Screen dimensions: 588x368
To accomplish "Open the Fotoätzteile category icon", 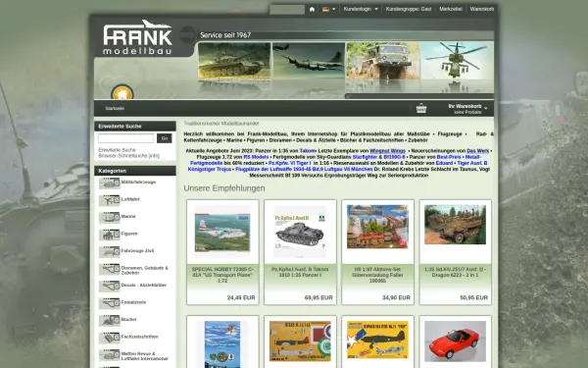I will [x=109, y=303].
